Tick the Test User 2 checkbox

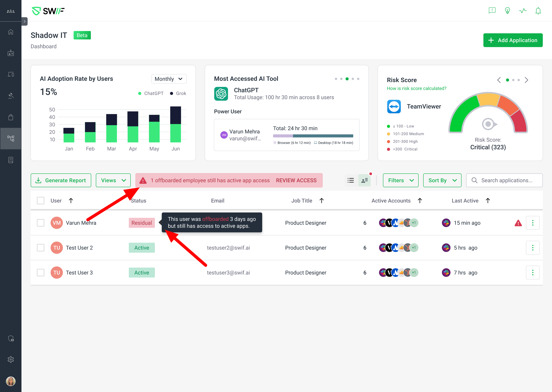tap(41, 248)
